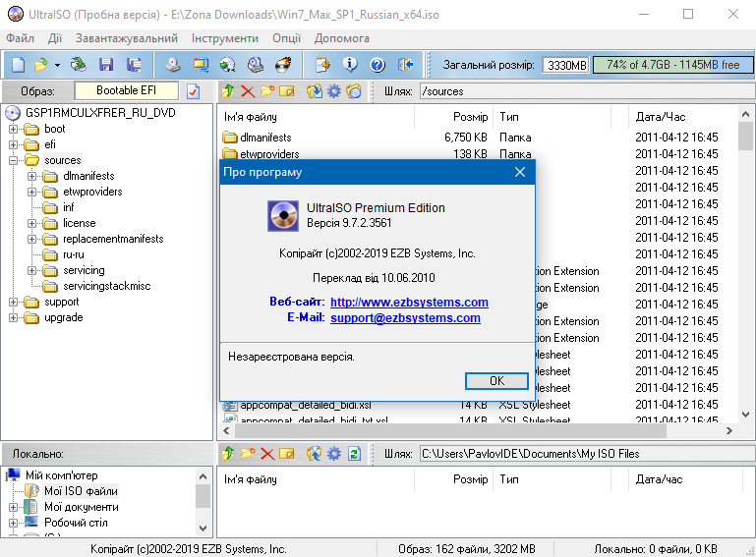Click the Bootable EFI image type button
The width and height of the screenshot is (756, 557).
click(126, 90)
